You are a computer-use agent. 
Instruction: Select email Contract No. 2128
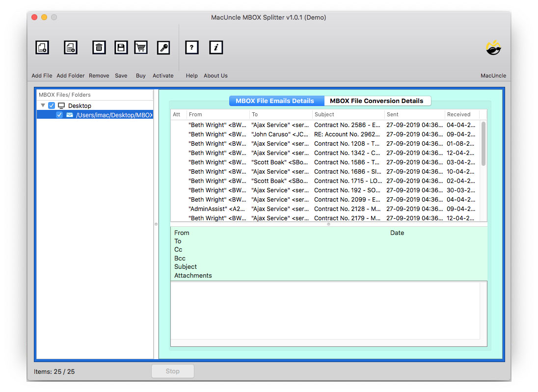pos(326,209)
